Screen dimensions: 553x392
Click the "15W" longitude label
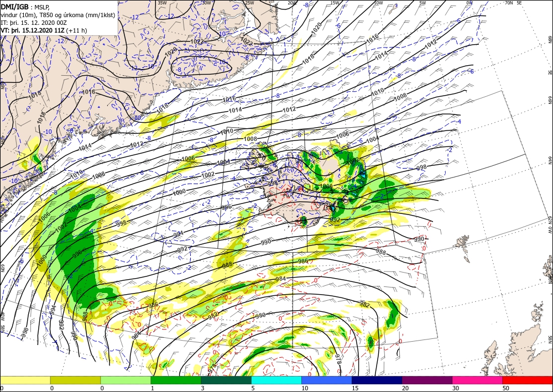(335, 3)
